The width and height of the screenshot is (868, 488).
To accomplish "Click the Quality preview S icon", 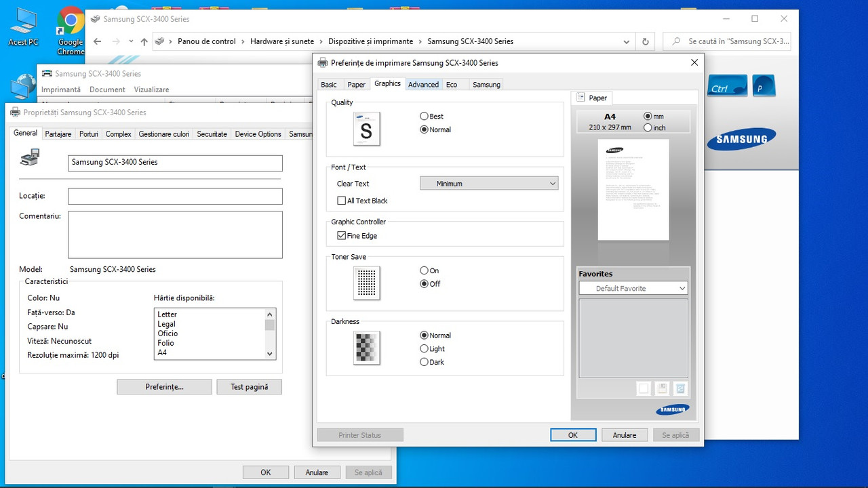I will (366, 129).
